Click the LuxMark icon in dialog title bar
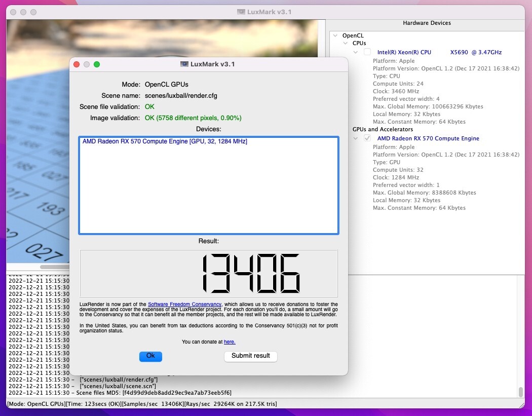This screenshot has height=416, width=532. [x=184, y=64]
